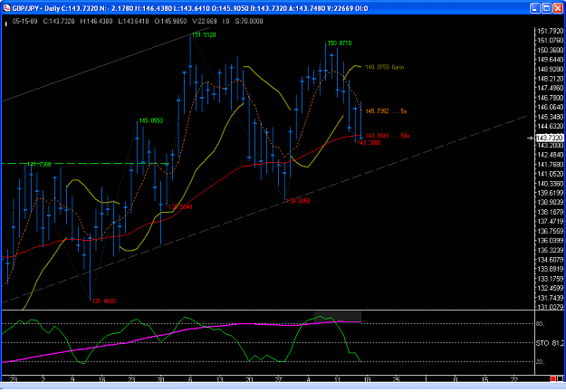Click the H:146.4380 value in data header
Image resolution: width=566 pixels, height=392 pixels.
[x=96, y=22]
